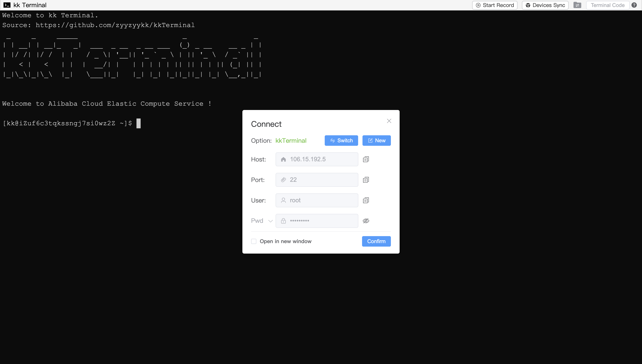
Task: Open Devices Sync from the toolbar
Action: coord(545,5)
